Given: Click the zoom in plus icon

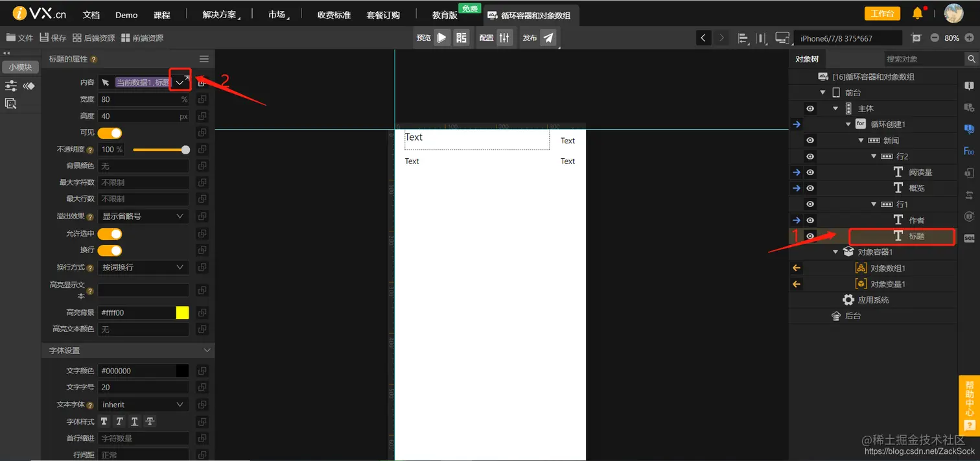Looking at the screenshot, I should (x=968, y=38).
